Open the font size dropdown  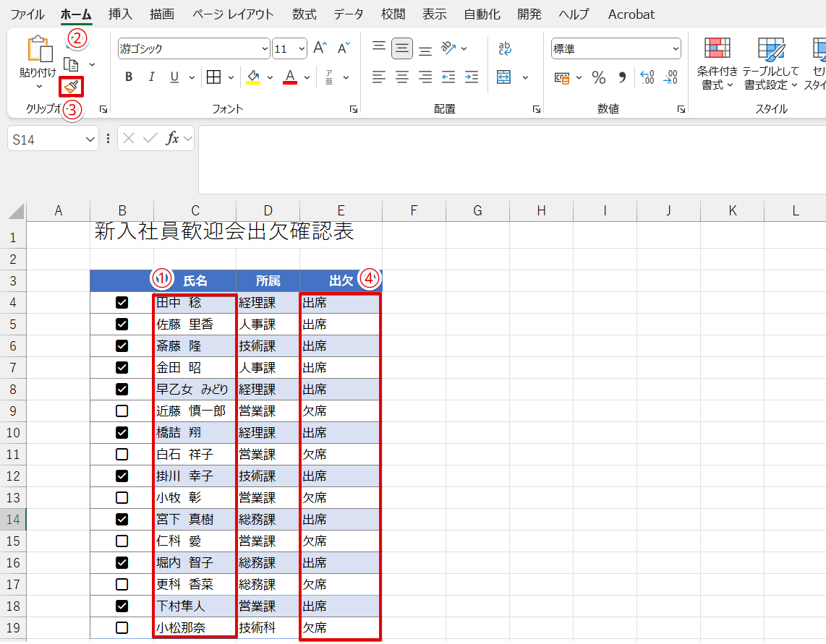(x=302, y=49)
